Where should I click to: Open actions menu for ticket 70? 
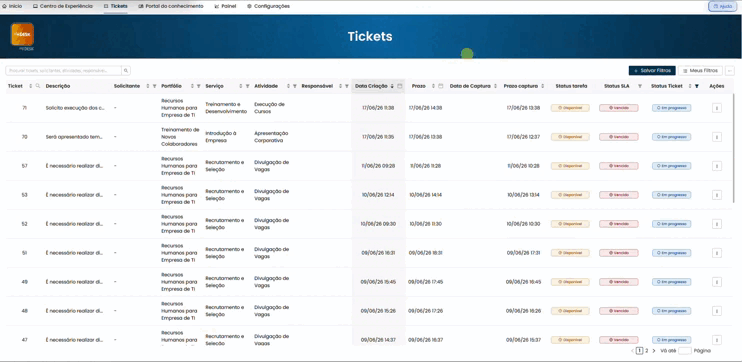tap(716, 137)
